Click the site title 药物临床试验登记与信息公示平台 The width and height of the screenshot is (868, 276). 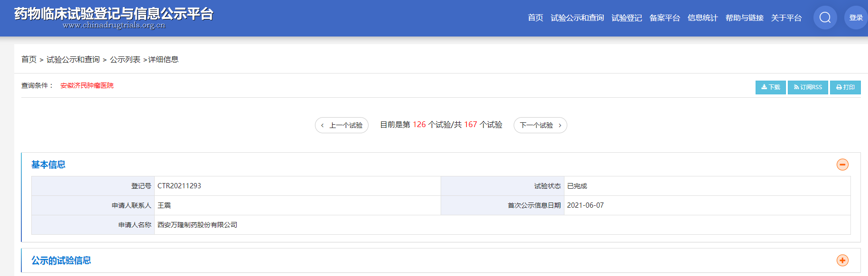[x=114, y=14]
